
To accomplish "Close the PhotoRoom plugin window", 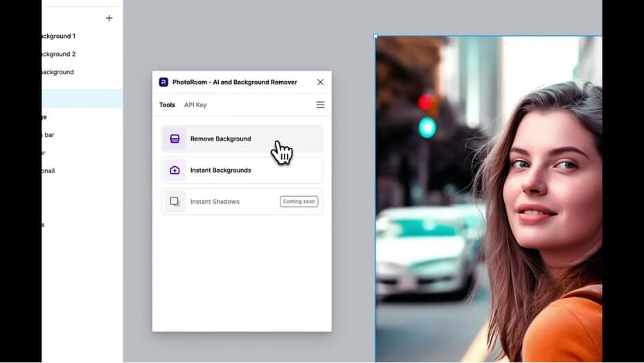I will (x=320, y=82).
